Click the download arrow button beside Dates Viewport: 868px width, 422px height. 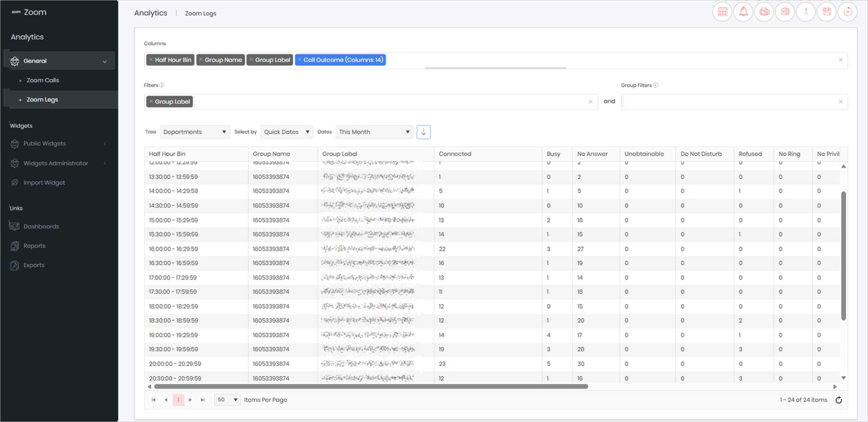click(x=423, y=132)
